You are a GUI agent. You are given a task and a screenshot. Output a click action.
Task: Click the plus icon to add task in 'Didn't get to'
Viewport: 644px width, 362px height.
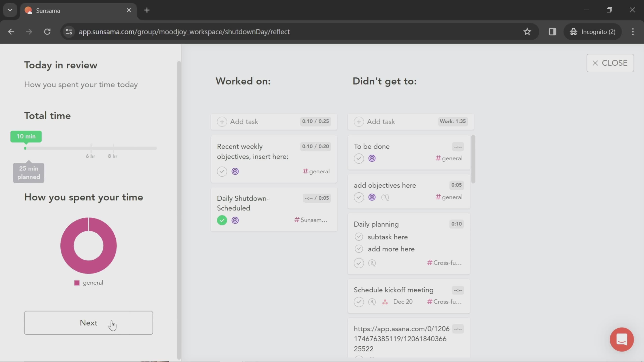click(359, 121)
